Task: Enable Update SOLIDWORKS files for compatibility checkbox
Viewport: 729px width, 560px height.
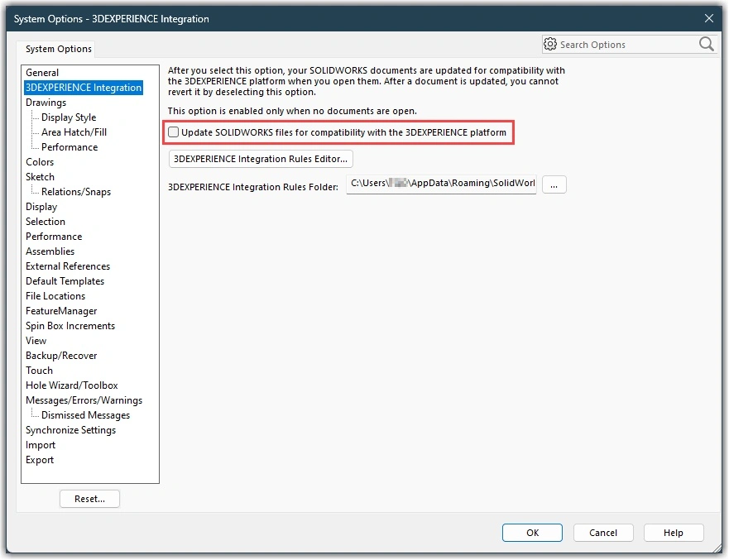Action: pyautogui.click(x=174, y=132)
